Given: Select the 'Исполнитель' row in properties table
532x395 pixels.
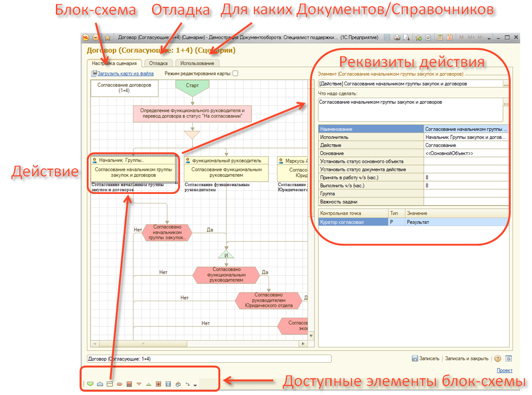Looking at the screenshot, I should [x=370, y=137].
